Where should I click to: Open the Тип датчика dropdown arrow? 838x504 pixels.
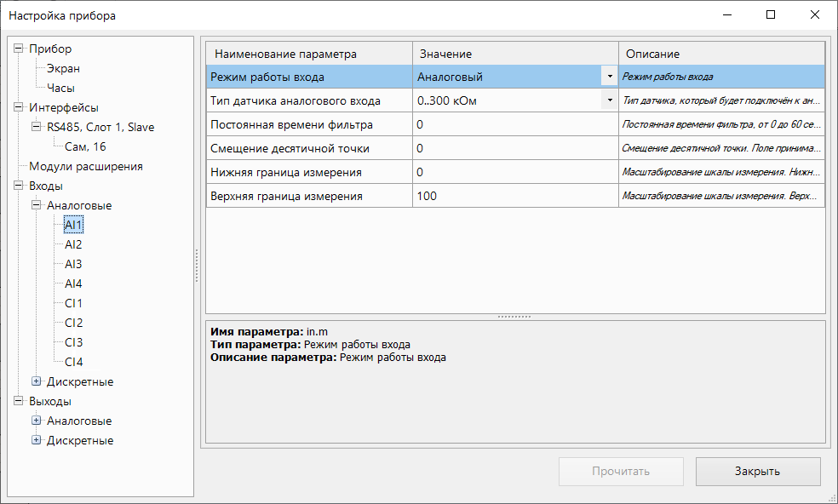point(609,100)
